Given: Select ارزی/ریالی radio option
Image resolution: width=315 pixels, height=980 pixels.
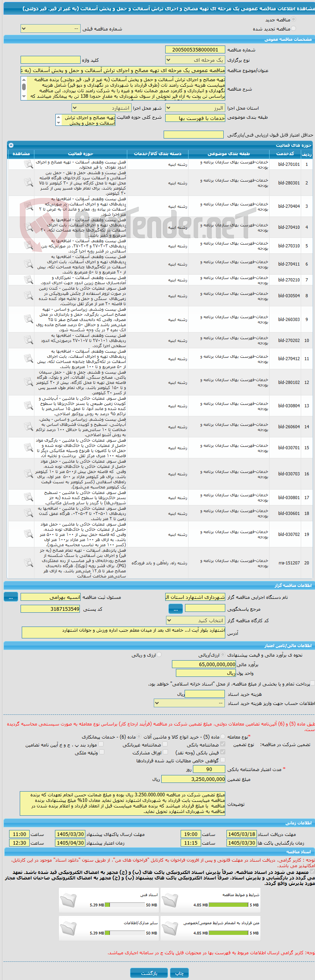Looking at the screenshot, I should [x=223, y=655].
